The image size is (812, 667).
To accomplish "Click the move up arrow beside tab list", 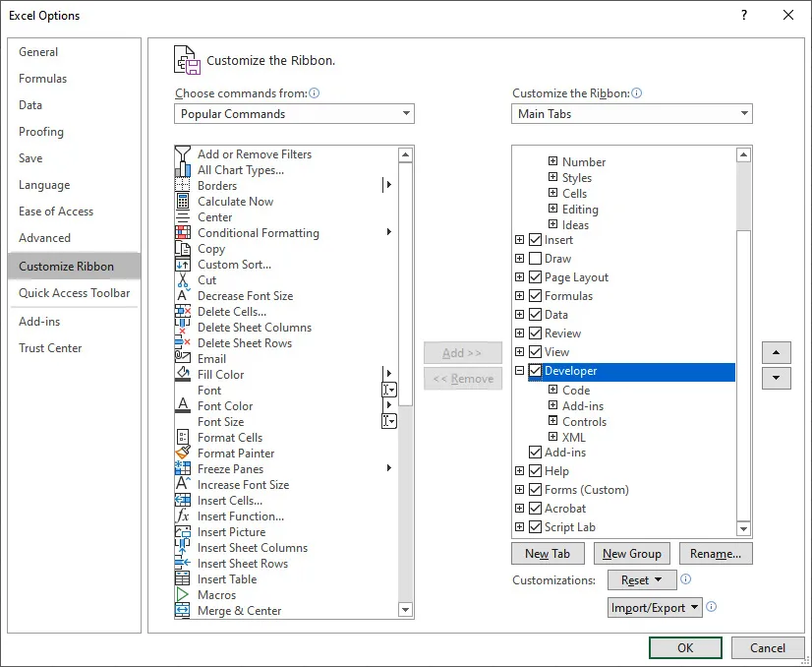I will pyautogui.click(x=776, y=352).
